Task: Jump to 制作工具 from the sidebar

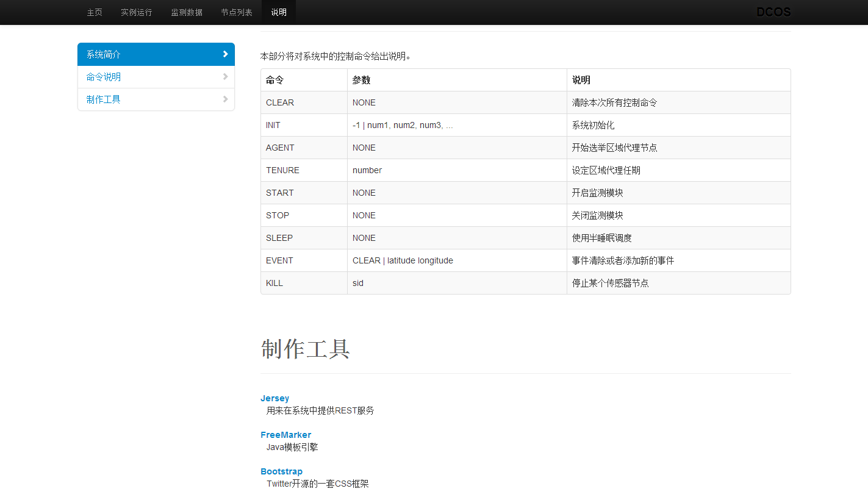Action: coord(156,99)
